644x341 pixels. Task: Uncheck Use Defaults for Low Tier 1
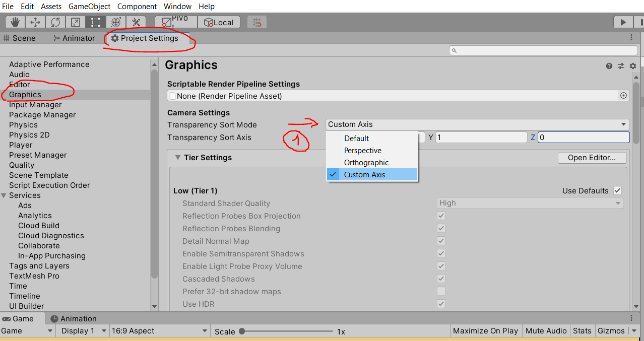point(617,190)
